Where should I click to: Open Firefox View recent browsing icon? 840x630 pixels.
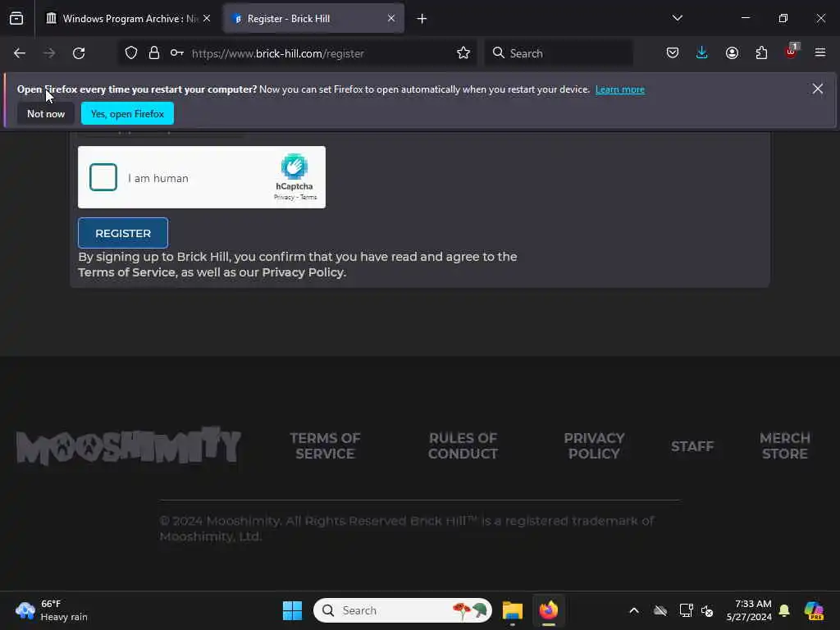click(16, 18)
